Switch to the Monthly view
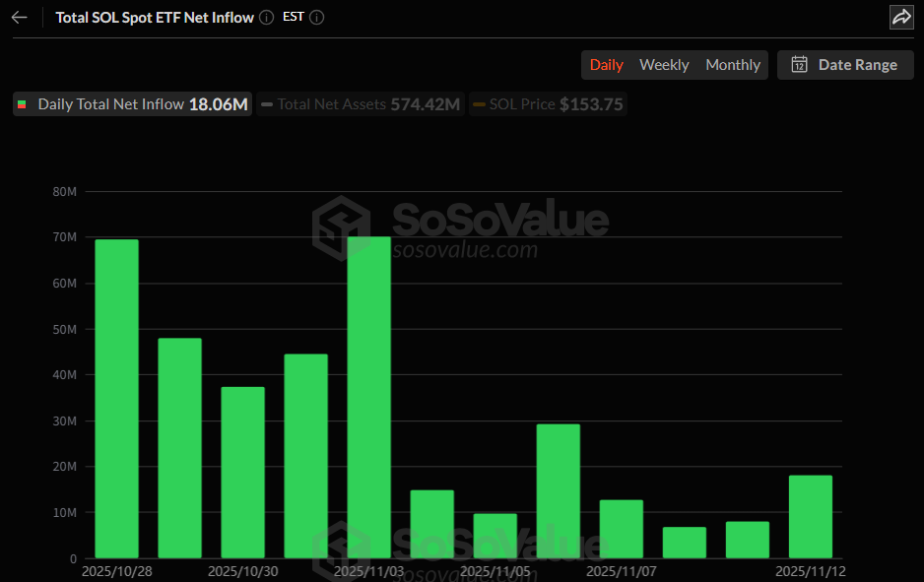The height and width of the screenshot is (582, 924). (x=733, y=65)
